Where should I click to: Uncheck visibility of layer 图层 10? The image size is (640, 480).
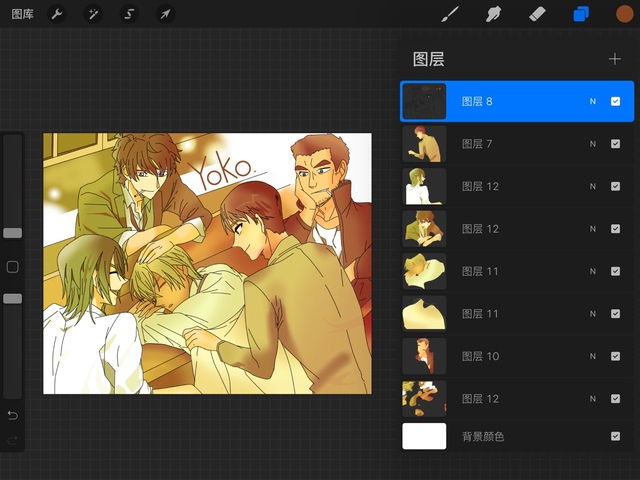click(x=615, y=356)
